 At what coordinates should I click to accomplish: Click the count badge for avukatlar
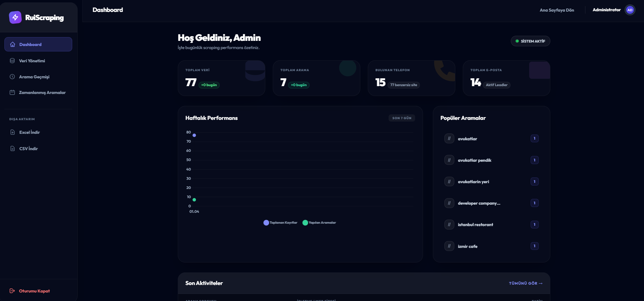coord(535,138)
